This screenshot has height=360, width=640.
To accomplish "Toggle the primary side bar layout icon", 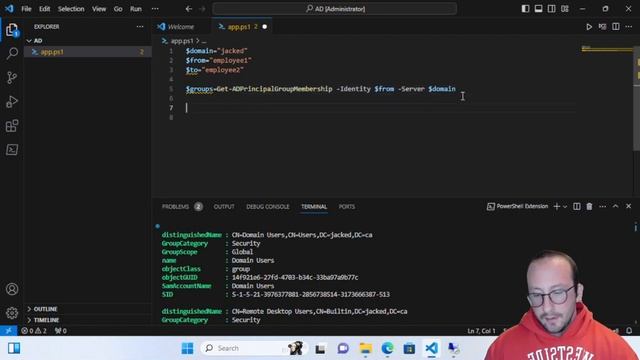I will pos(525,9).
